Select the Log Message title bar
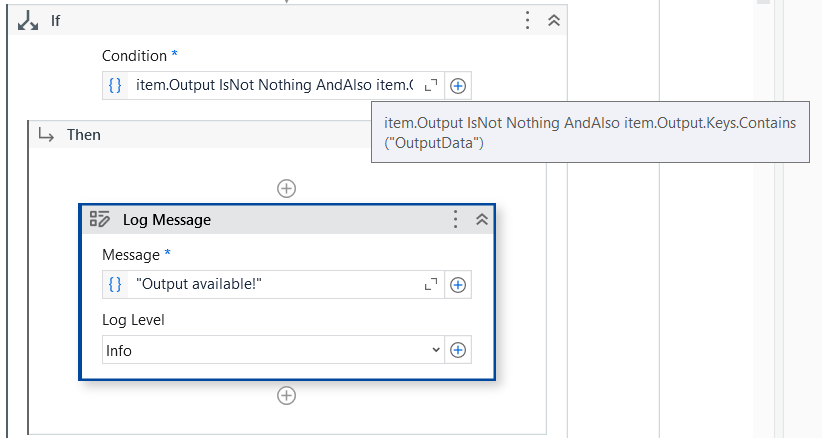The image size is (822, 438). click(x=280, y=220)
